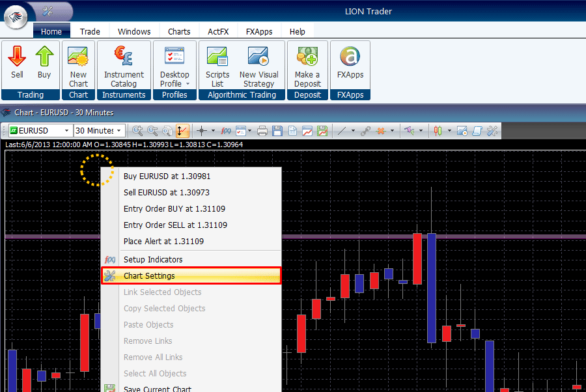Open chart settings via toolbar tools icon
This screenshot has width=586, height=392.
click(x=492, y=130)
